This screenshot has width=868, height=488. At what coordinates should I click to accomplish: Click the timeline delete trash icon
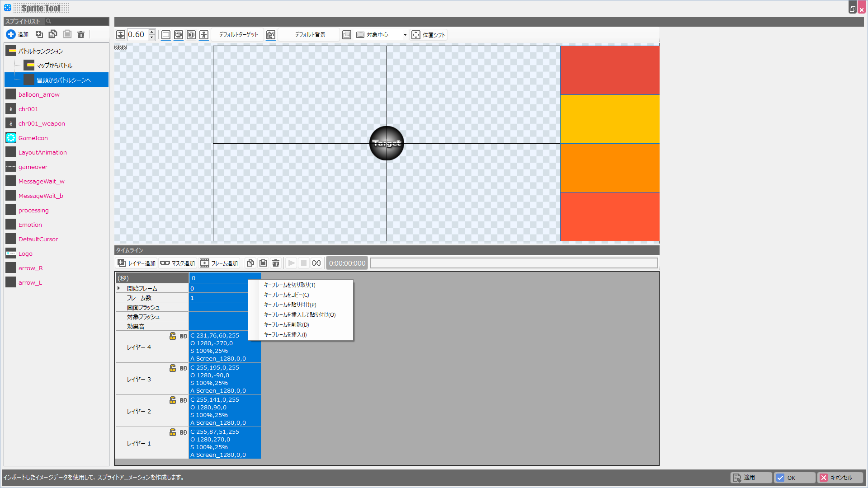pyautogui.click(x=276, y=263)
